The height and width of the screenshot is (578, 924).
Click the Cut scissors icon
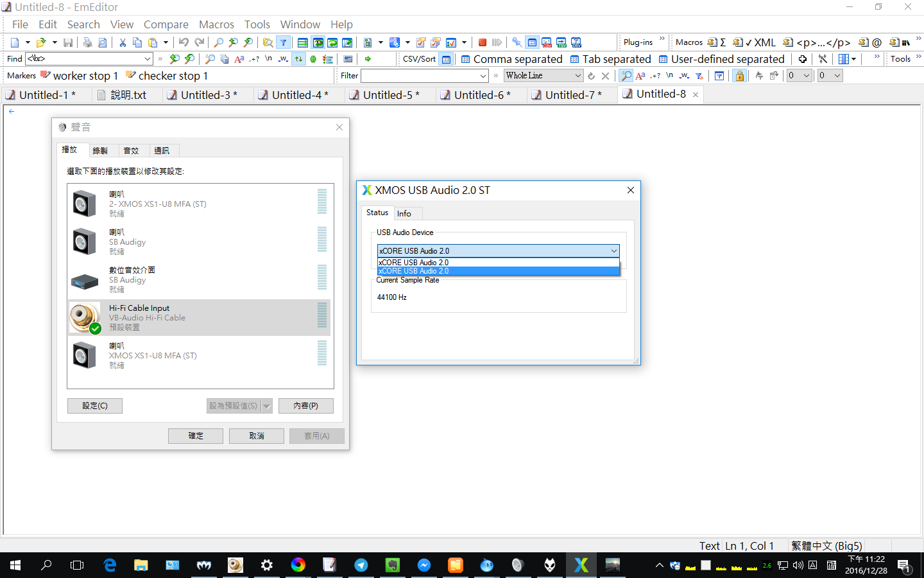click(x=123, y=42)
